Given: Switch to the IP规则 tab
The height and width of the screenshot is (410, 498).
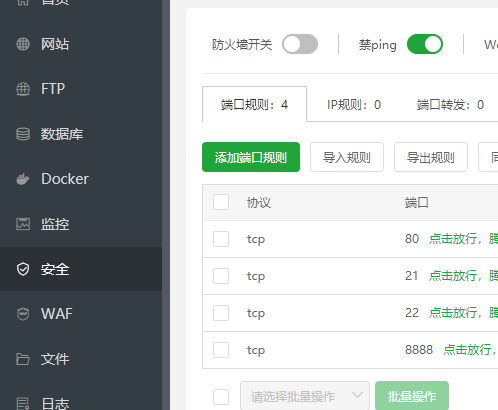Looking at the screenshot, I should [x=354, y=105].
